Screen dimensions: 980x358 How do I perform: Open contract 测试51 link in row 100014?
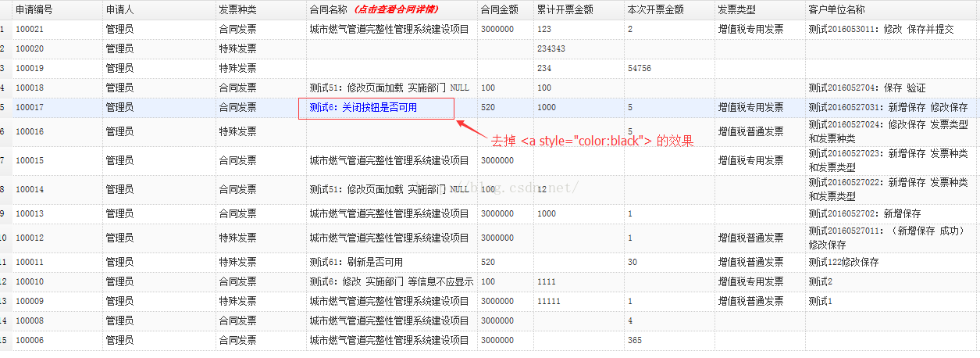(x=389, y=189)
